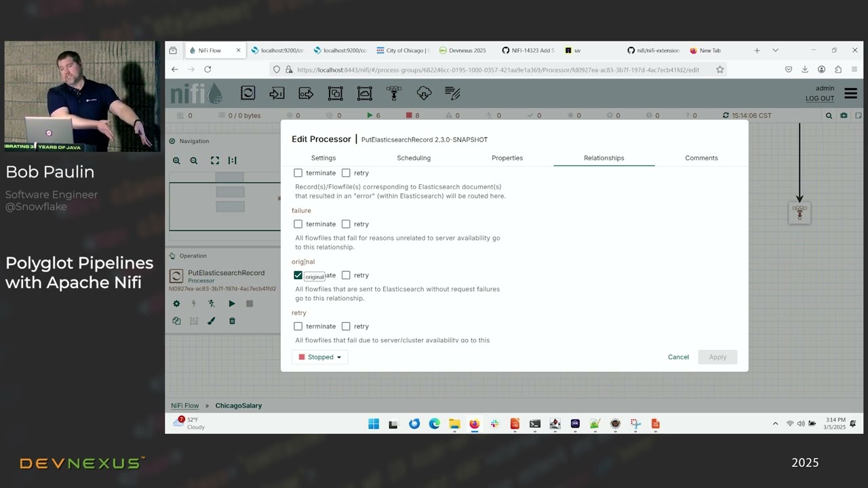Image resolution: width=868 pixels, height=488 pixels.
Task: Zoom out on the Navigation panel
Action: pos(194,161)
